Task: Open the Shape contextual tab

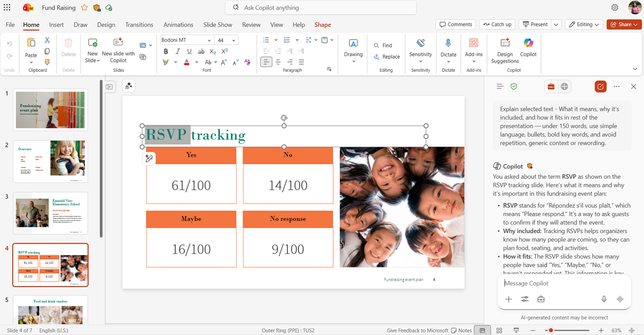Action: click(x=322, y=25)
